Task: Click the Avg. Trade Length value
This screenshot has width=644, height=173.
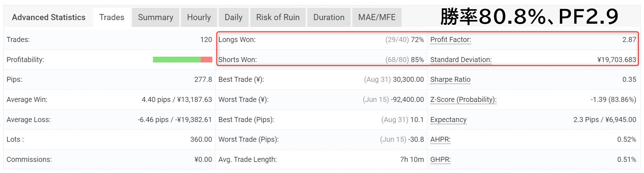Action: tap(412, 159)
